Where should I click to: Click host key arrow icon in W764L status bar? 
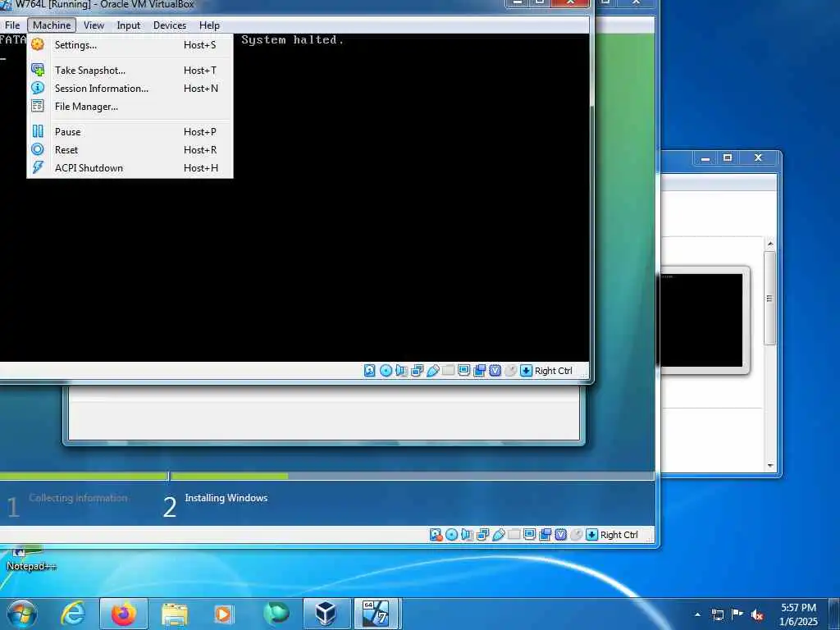click(x=527, y=371)
